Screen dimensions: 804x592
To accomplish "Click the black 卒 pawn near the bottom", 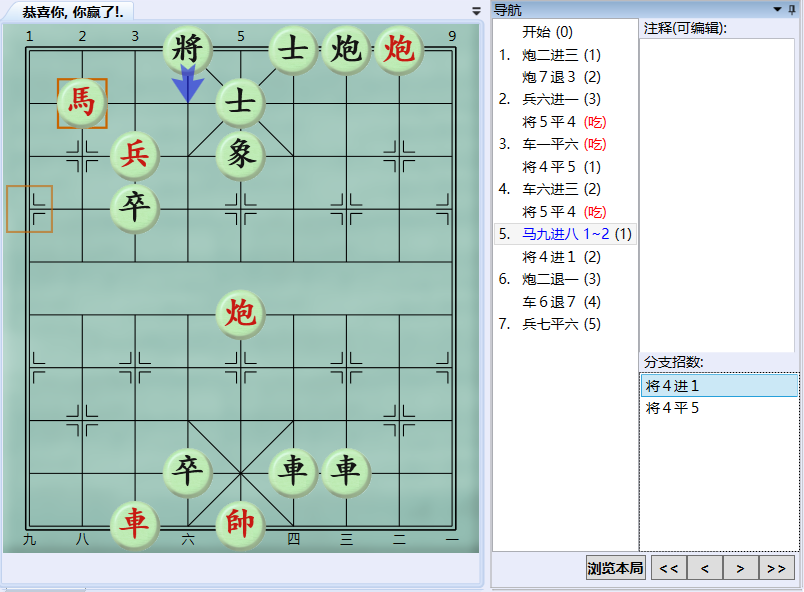I will point(186,473).
